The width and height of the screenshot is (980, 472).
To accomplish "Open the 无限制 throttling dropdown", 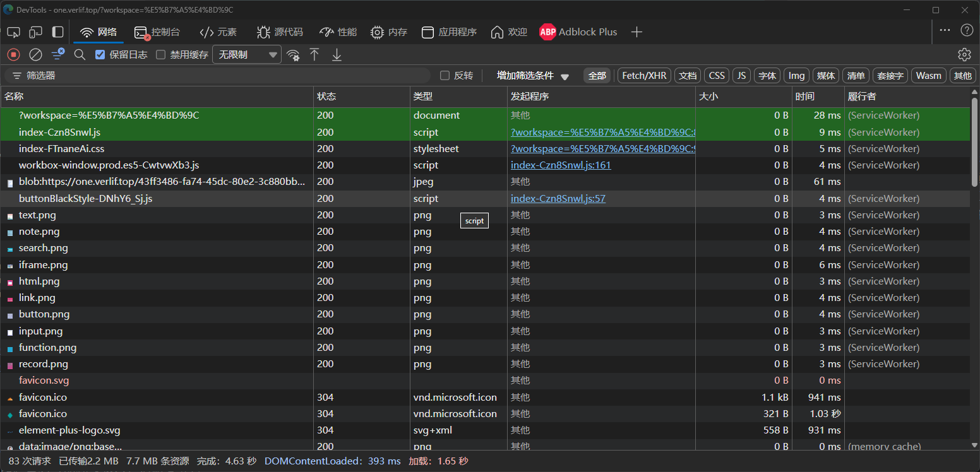I will (247, 55).
